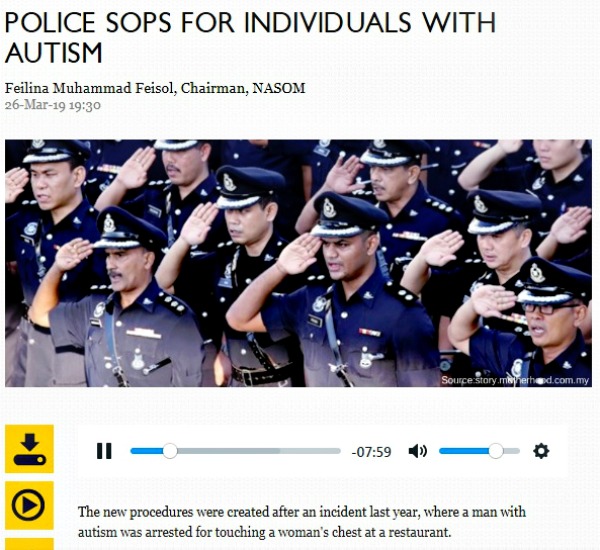Pause the audio playback
The width and height of the screenshot is (600, 550).
click(104, 451)
